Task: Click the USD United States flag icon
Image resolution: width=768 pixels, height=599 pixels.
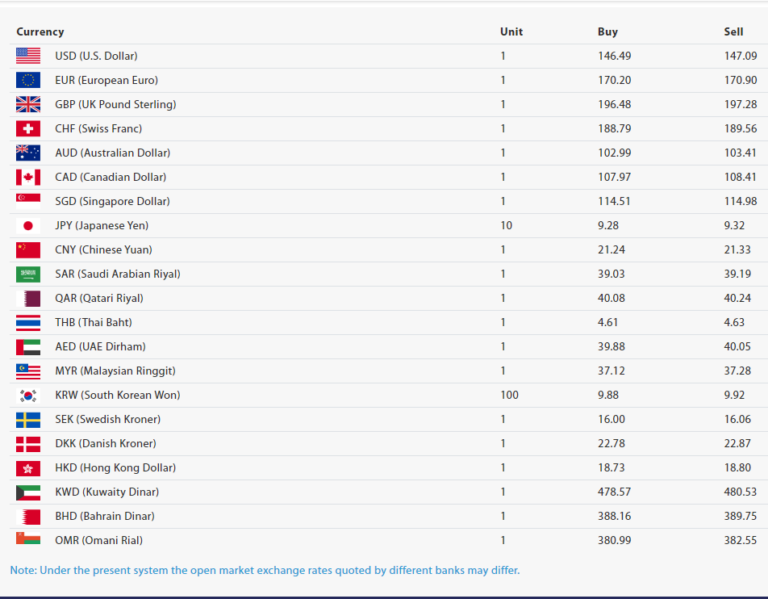Action: (28, 56)
